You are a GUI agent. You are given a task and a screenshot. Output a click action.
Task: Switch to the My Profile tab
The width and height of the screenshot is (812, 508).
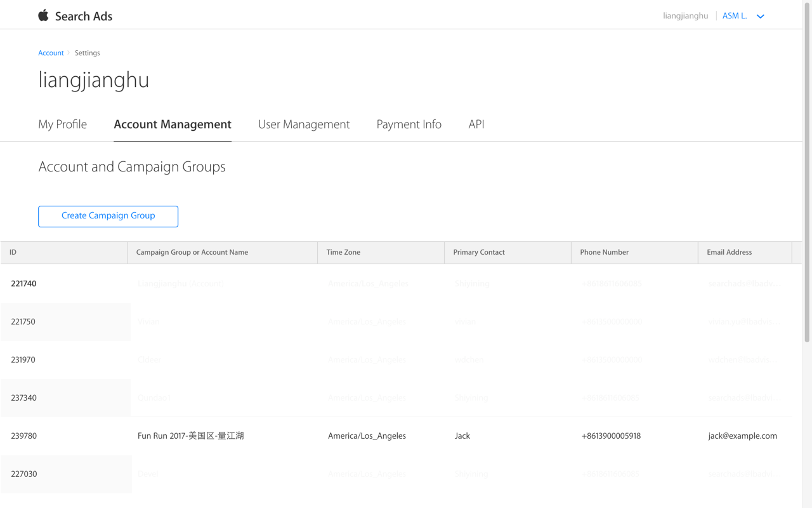coord(62,124)
